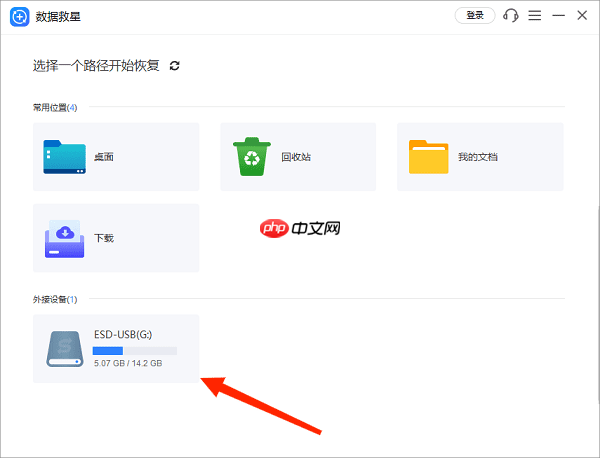The image size is (600, 458).
Task: Click the 登录 login button
Action: point(475,15)
